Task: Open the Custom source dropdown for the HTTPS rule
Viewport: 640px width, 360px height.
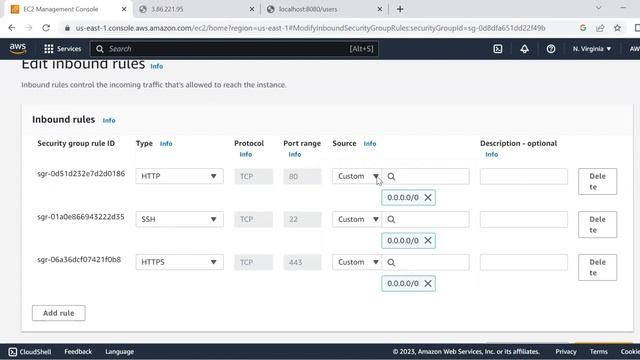Action: pyautogui.click(x=357, y=262)
